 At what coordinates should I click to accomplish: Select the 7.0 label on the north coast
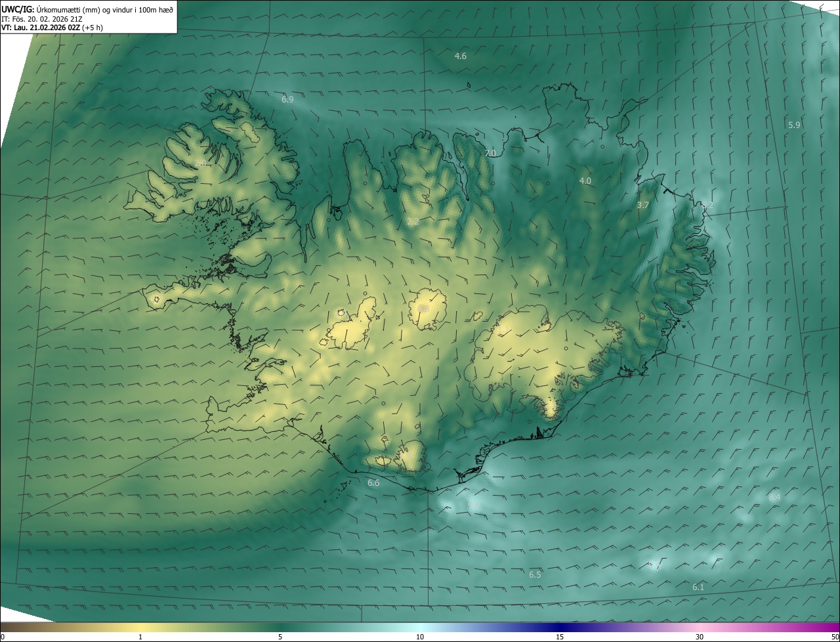490,153
